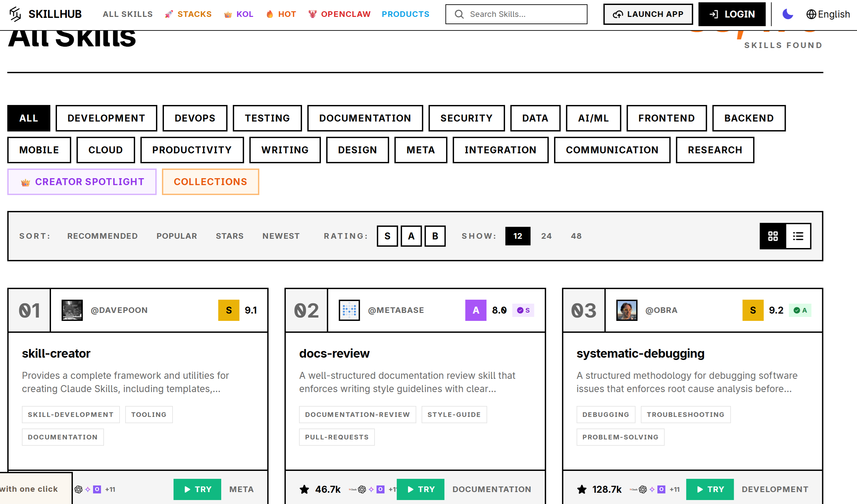Click the Launch App button

(x=648, y=14)
